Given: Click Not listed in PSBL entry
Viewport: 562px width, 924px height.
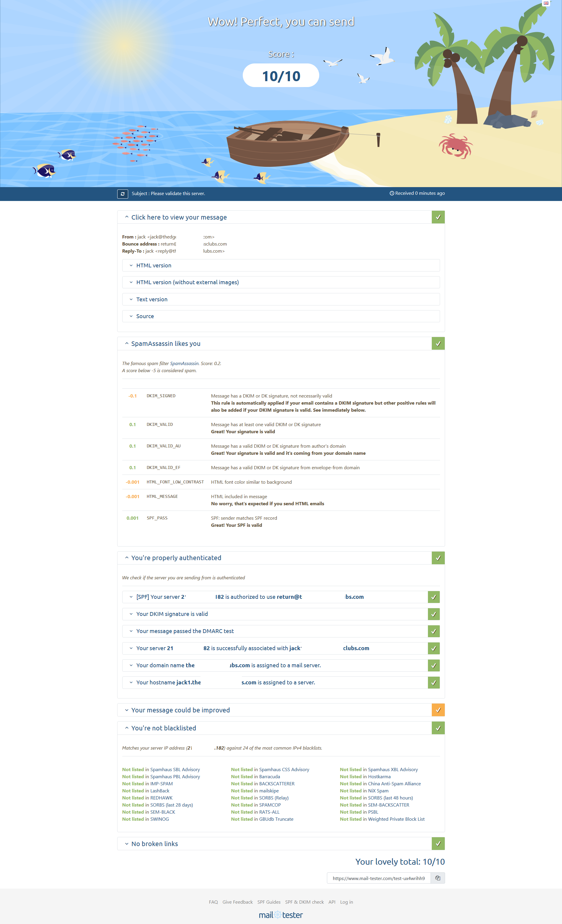Looking at the screenshot, I should coord(359,812).
